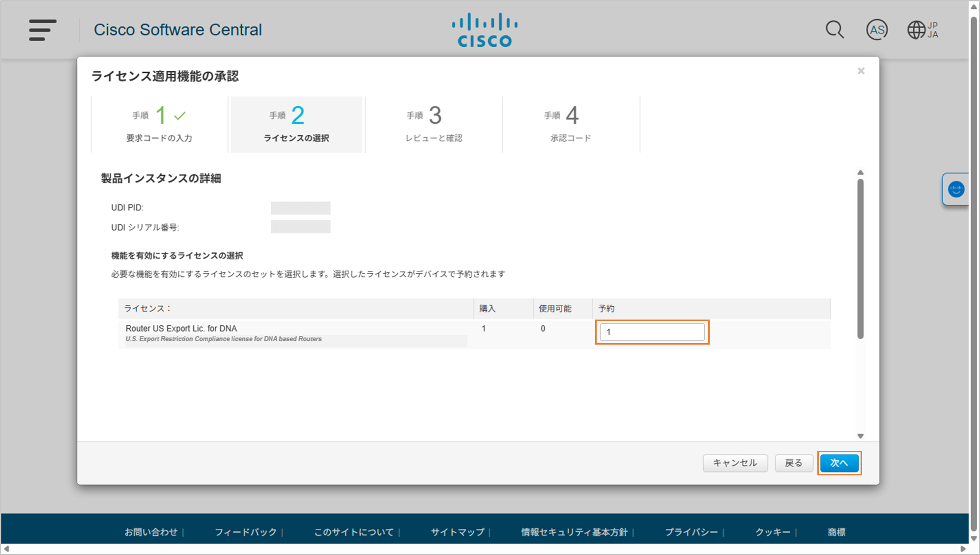Open the AS user profile icon
The width and height of the screenshot is (980, 555).
pos(877,30)
